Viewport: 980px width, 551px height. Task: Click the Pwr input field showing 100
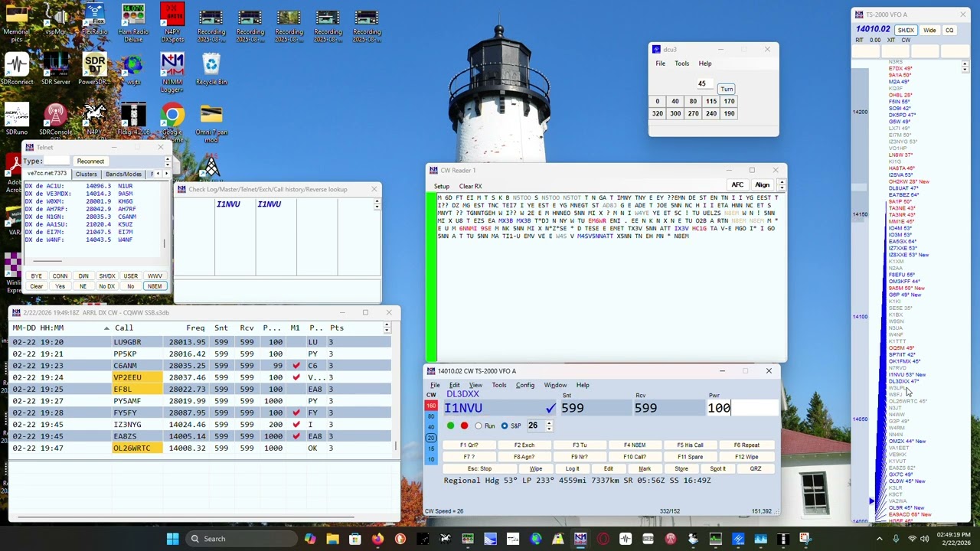(742, 408)
